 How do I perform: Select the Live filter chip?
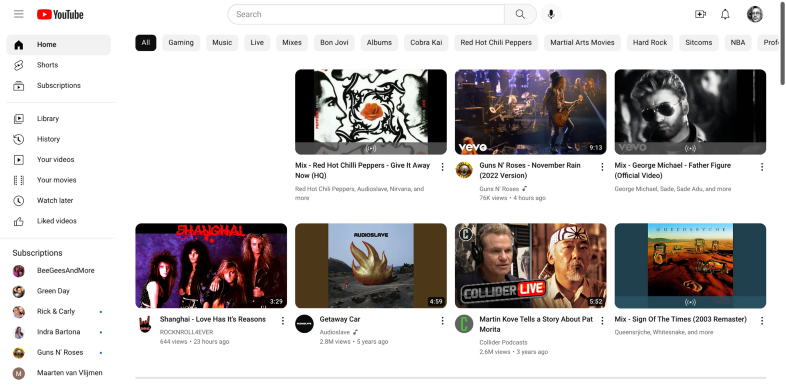[257, 43]
